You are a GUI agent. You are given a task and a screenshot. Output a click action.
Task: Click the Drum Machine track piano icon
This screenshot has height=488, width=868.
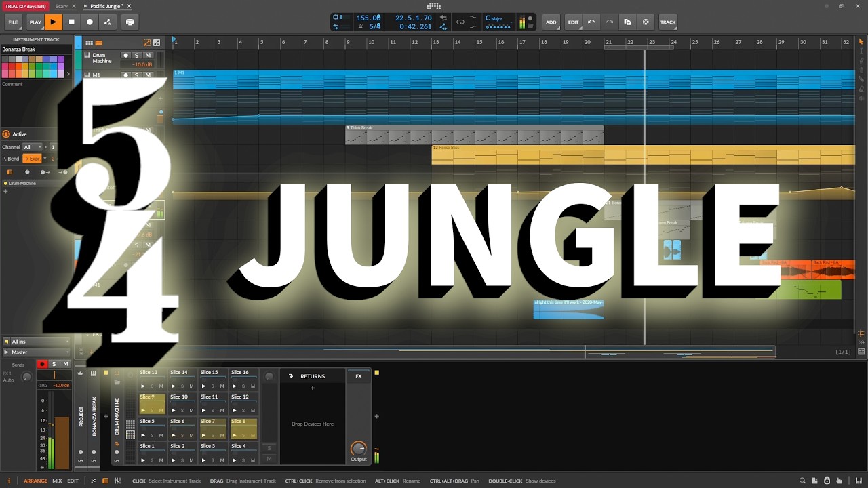[87, 55]
